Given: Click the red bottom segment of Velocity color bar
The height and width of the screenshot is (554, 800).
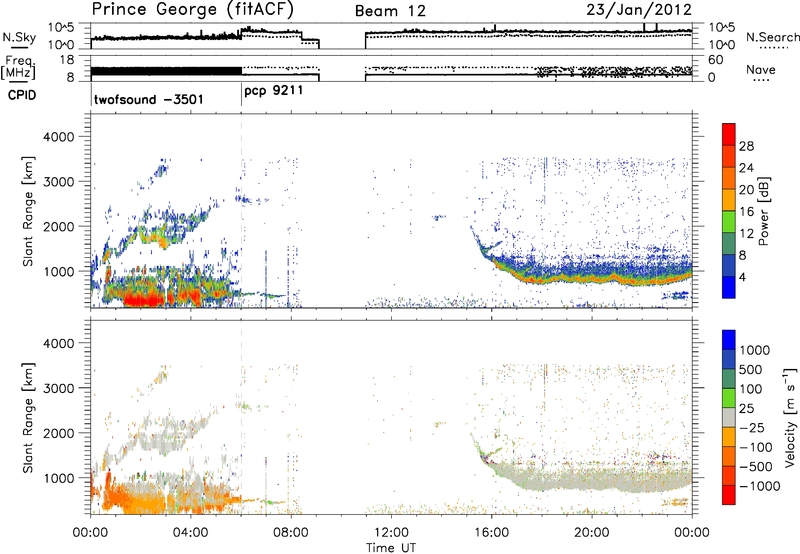Looking at the screenshot, I should click(729, 494).
